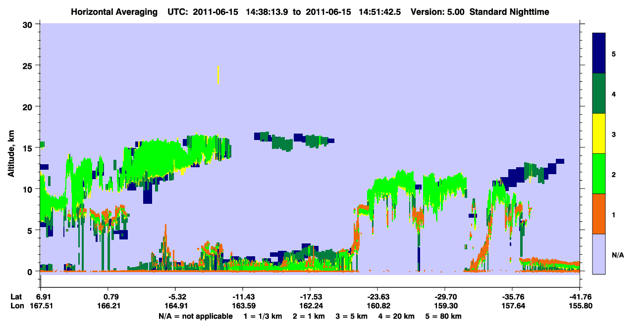Click the latitude value -11.43
This screenshot has height=330, width=644.
point(243,297)
